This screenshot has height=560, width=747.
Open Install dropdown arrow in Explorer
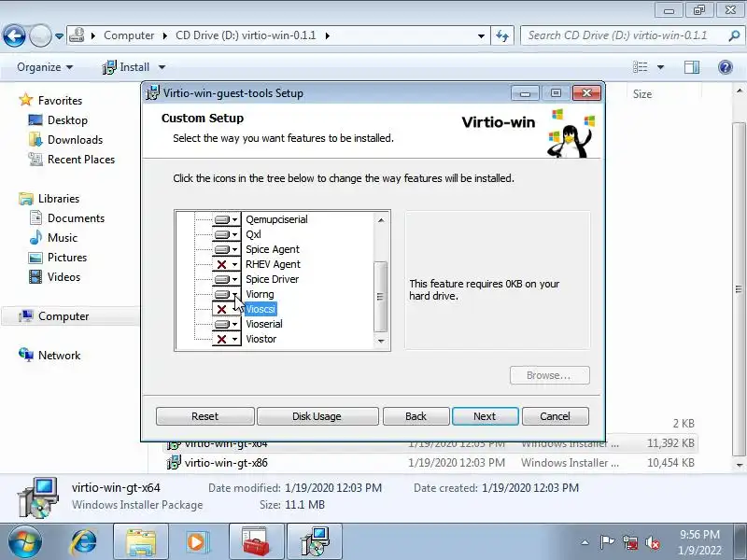point(162,67)
